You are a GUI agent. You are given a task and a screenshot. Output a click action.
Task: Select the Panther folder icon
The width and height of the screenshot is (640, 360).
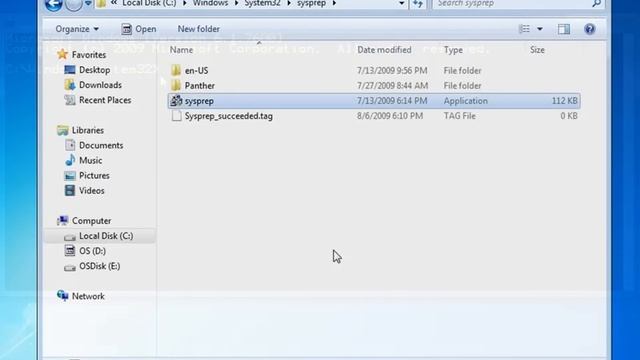(176, 85)
